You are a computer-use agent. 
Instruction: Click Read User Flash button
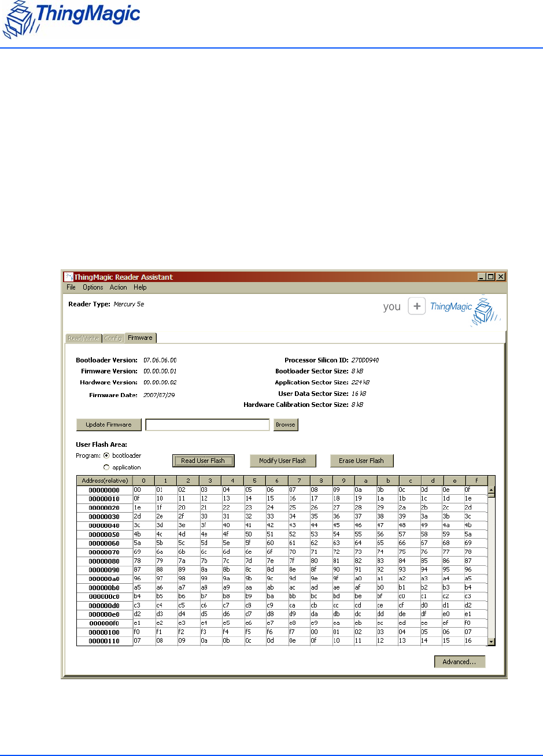204,461
